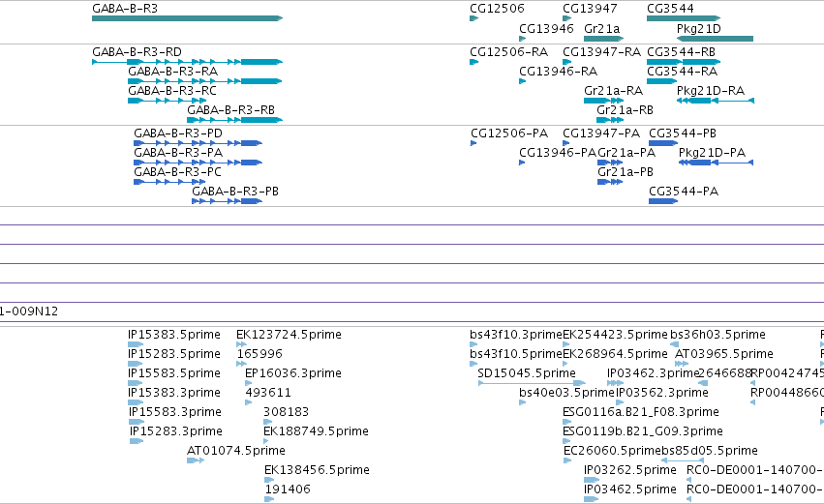The height and width of the screenshot is (504, 824).
Task: Select the CG13947-PA protein label
Action: [601, 133]
